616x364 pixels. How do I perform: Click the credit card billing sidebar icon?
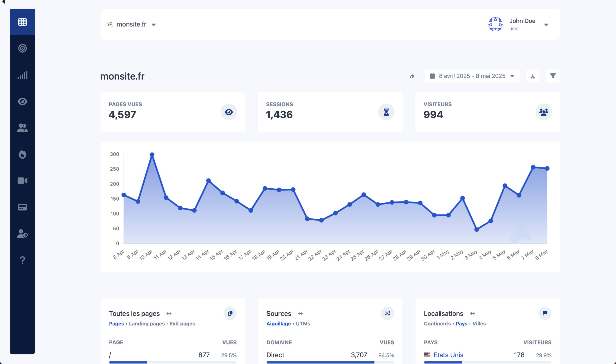pyautogui.click(x=22, y=207)
